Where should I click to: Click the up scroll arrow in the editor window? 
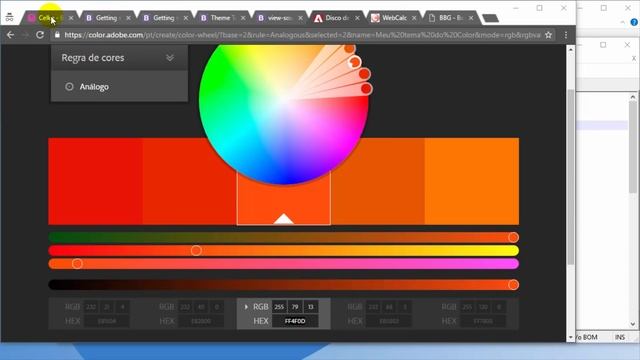(633, 97)
